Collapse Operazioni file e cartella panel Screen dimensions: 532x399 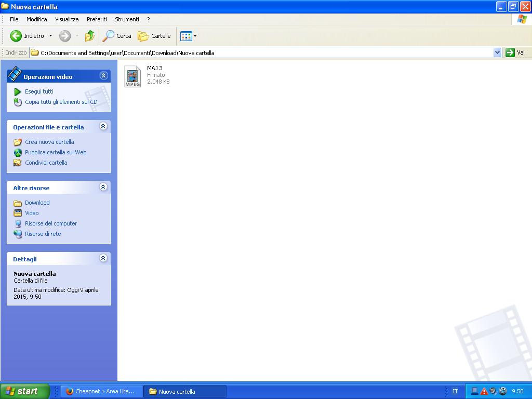tap(103, 126)
